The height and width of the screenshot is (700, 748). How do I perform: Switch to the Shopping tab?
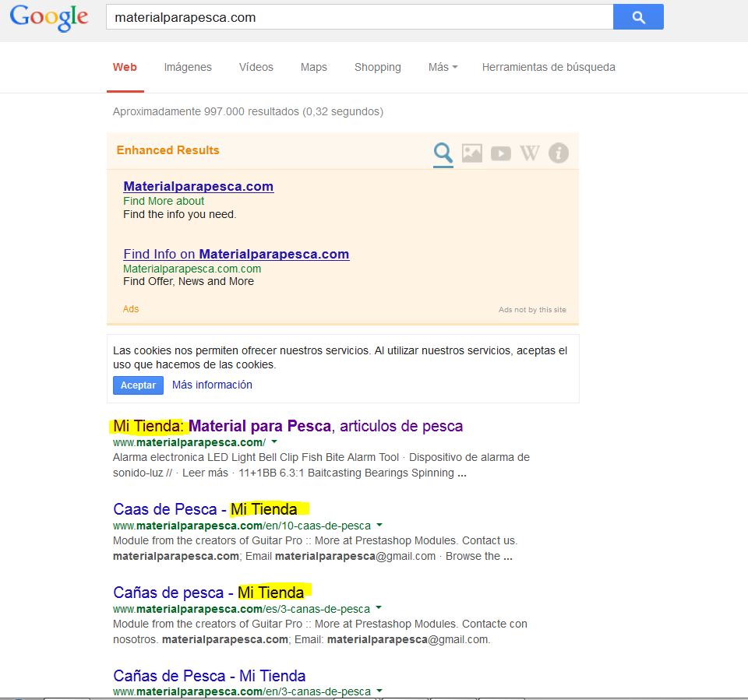coord(378,67)
